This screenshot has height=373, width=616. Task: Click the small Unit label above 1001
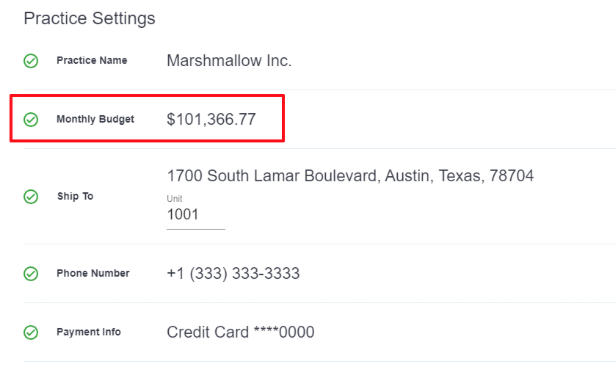coord(174,198)
